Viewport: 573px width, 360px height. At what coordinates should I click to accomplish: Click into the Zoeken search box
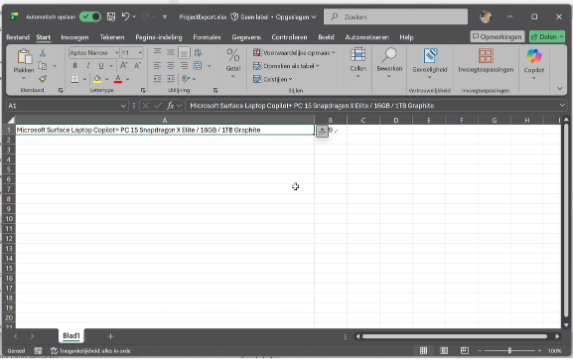[x=396, y=17]
